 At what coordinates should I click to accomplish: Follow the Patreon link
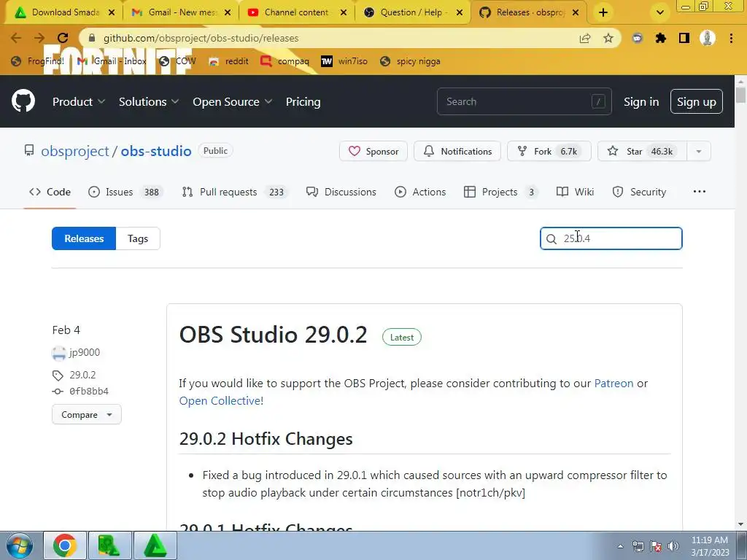[x=614, y=384]
